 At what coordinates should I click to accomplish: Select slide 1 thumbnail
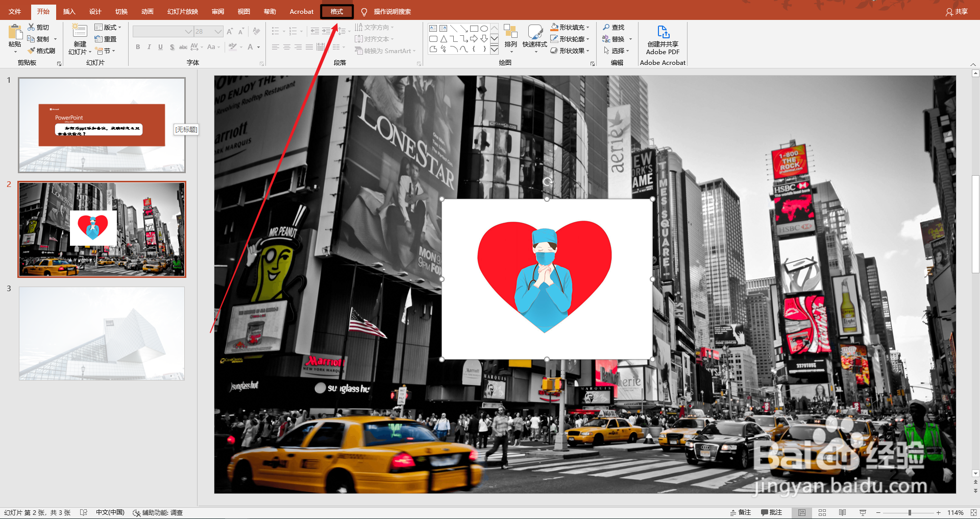pyautogui.click(x=102, y=125)
